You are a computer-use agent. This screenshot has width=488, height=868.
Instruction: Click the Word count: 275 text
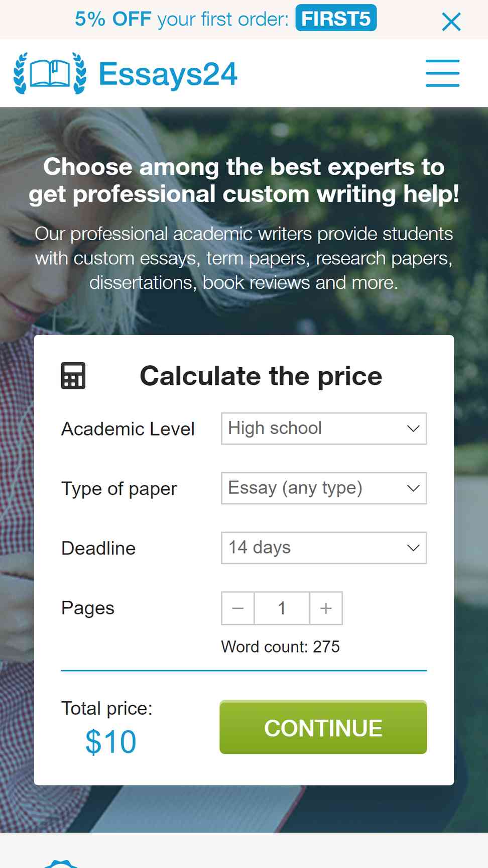(281, 646)
